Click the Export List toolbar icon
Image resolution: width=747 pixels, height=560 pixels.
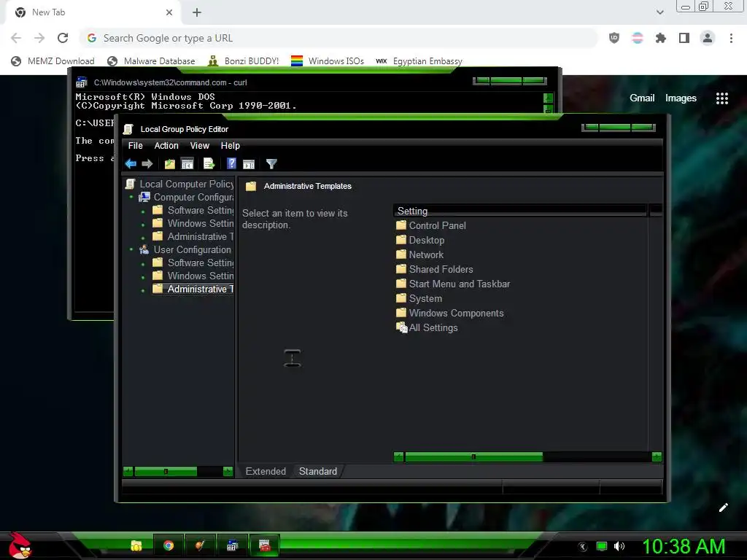pyautogui.click(x=209, y=164)
